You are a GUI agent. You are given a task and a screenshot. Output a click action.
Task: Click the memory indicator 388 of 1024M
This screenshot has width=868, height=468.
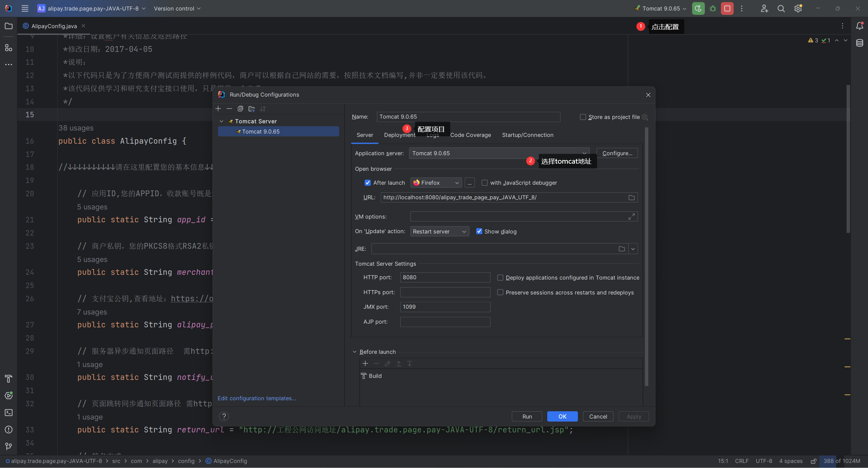[842, 461]
